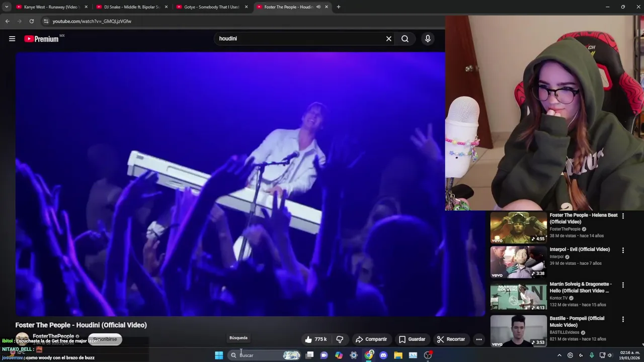Open Settings gear in taskbar
Screen dimensions: 644x362
(354, 355)
